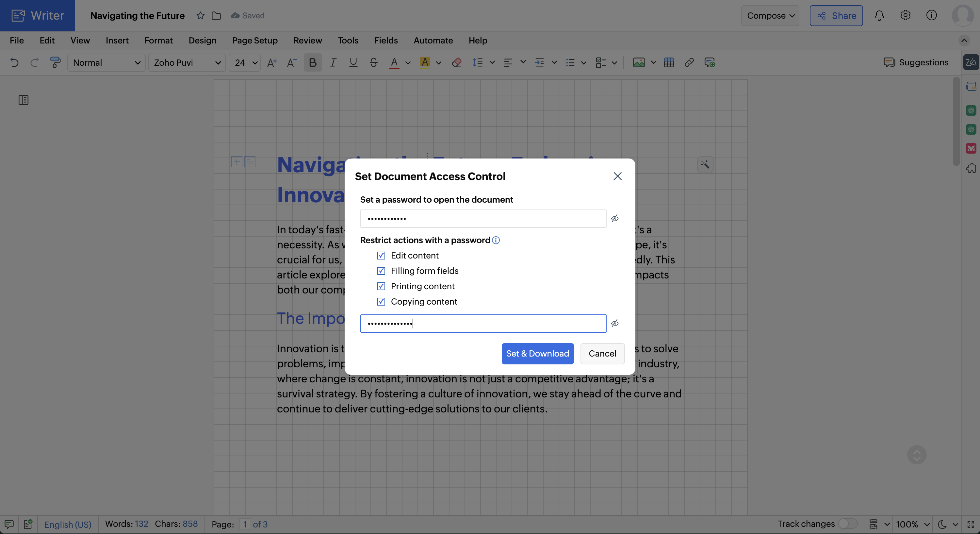The width and height of the screenshot is (980, 534).
Task: Open the Page Setup menu
Action: pos(254,40)
